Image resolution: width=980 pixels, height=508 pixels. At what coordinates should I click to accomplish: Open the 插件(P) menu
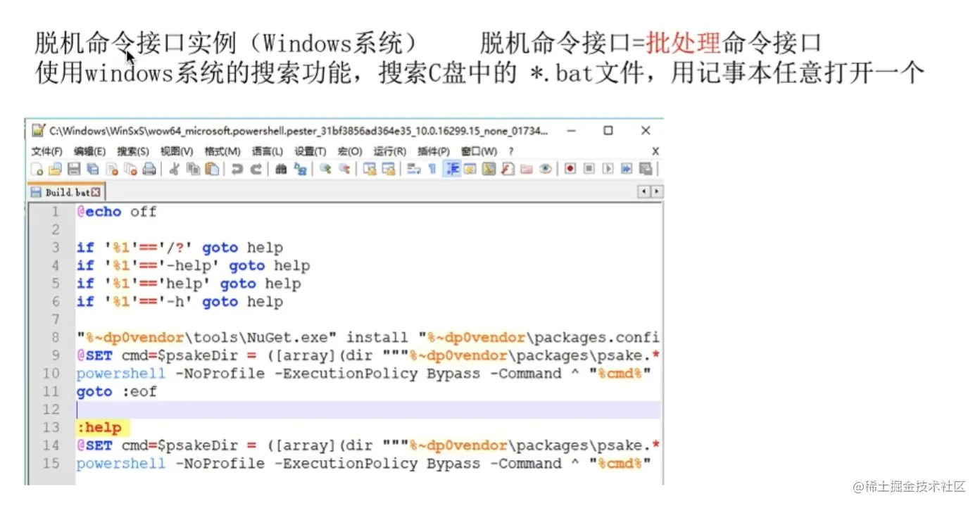point(434,151)
